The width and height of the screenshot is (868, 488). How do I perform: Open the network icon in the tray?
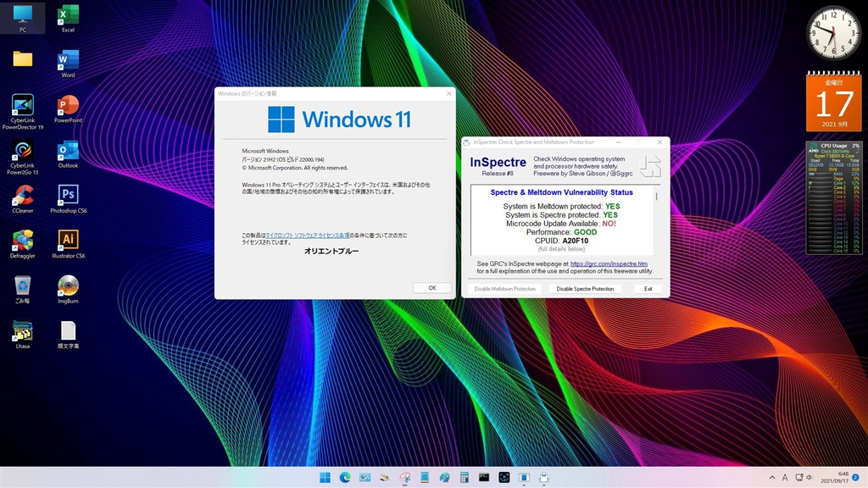click(798, 478)
